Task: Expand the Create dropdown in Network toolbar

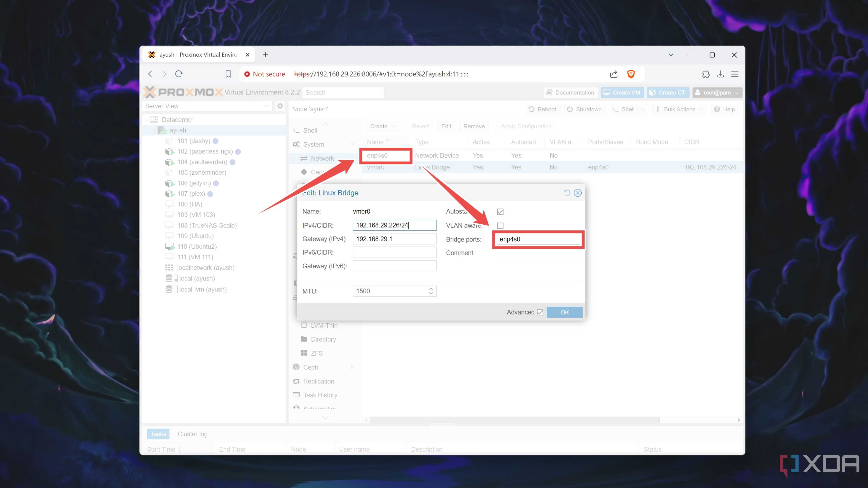Action: point(382,126)
